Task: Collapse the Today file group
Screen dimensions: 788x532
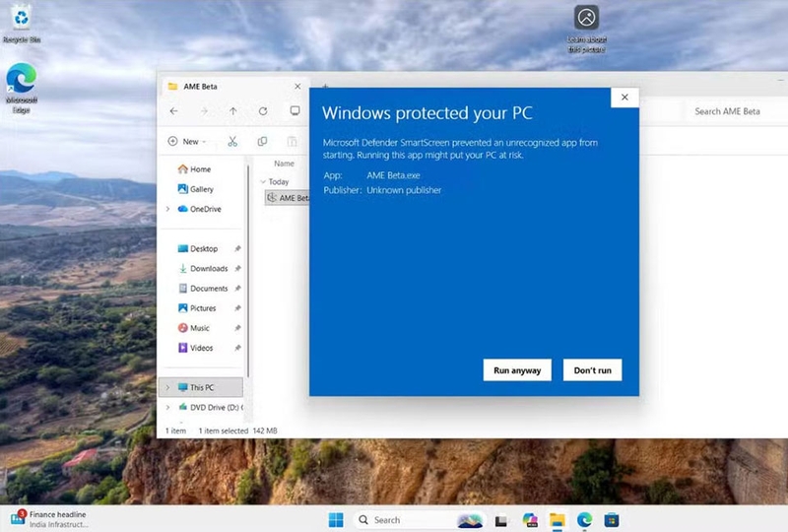Action: tap(263, 181)
